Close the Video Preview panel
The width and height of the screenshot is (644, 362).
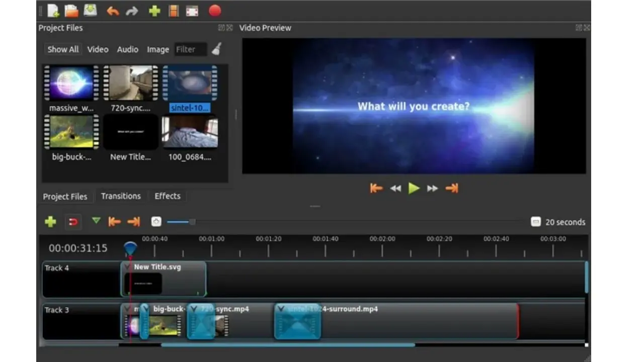pos(587,28)
